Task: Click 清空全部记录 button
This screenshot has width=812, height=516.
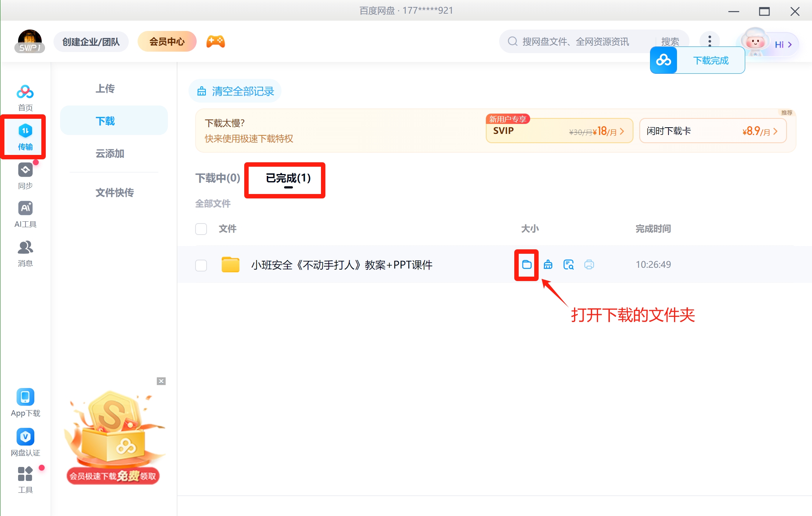Action: click(x=235, y=91)
